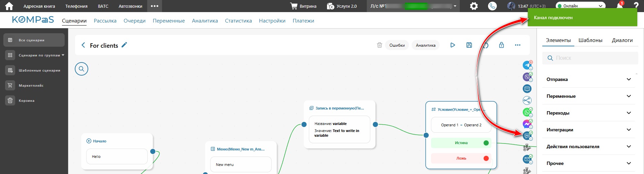The height and width of the screenshot is (174, 644).
Task: Open notifications bell with badge
Action: (x=620, y=6)
